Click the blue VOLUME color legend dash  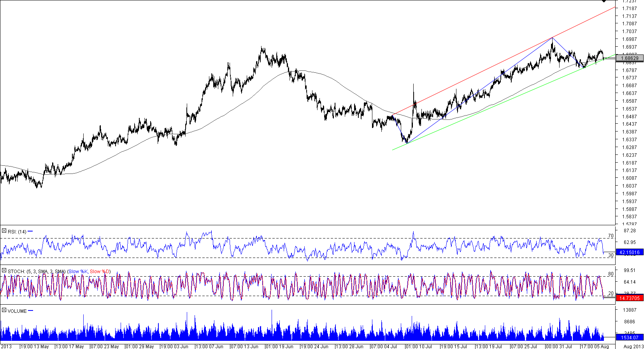click(31, 311)
